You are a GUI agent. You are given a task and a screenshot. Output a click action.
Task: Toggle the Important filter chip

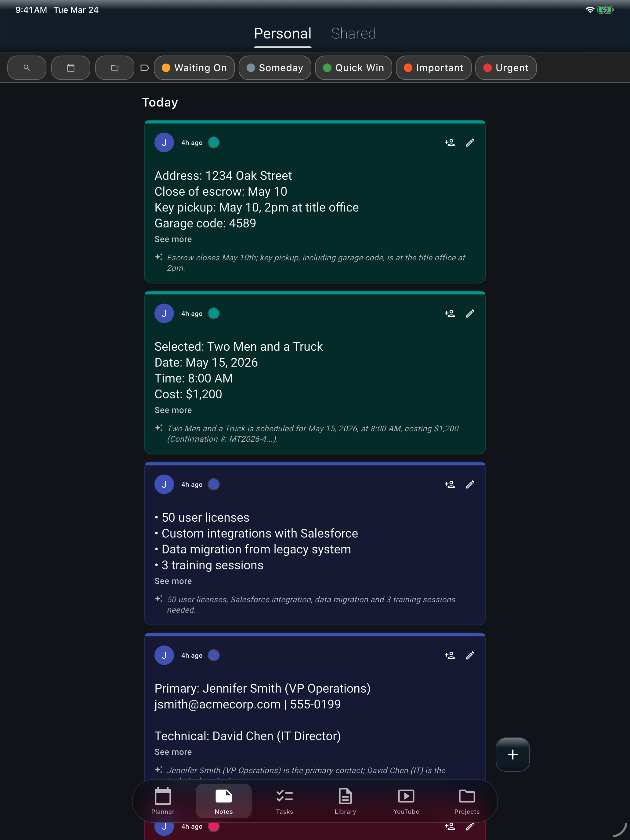[434, 67]
